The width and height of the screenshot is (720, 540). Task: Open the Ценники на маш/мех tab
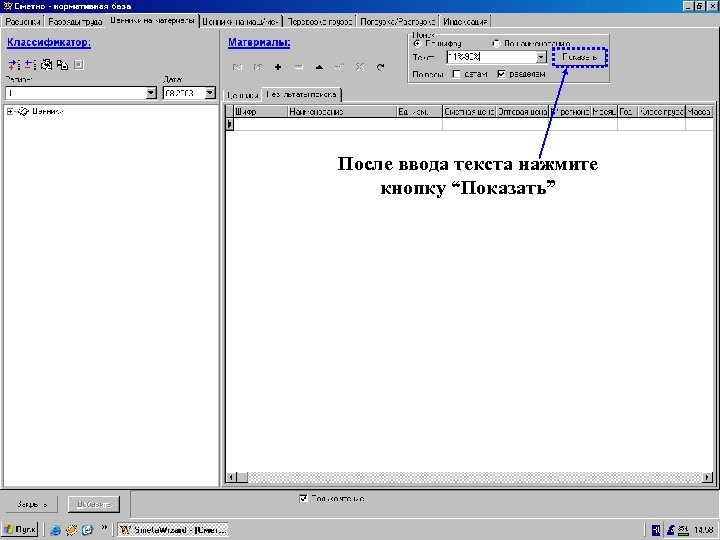click(x=241, y=22)
